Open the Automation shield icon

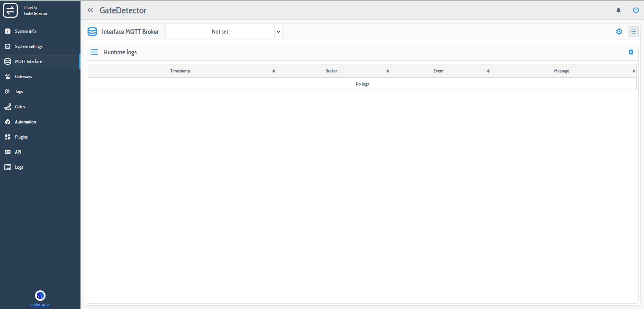[x=7, y=122]
